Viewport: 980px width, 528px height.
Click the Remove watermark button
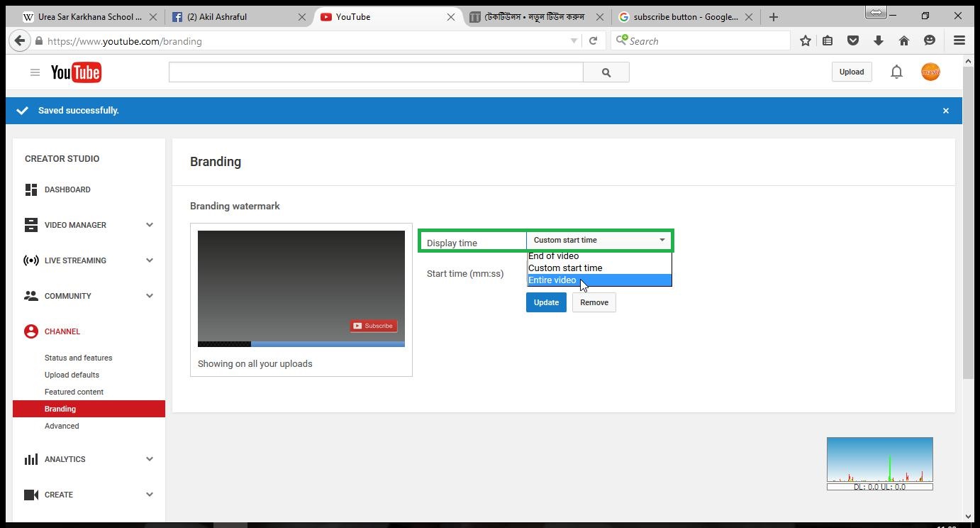[x=594, y=302]
